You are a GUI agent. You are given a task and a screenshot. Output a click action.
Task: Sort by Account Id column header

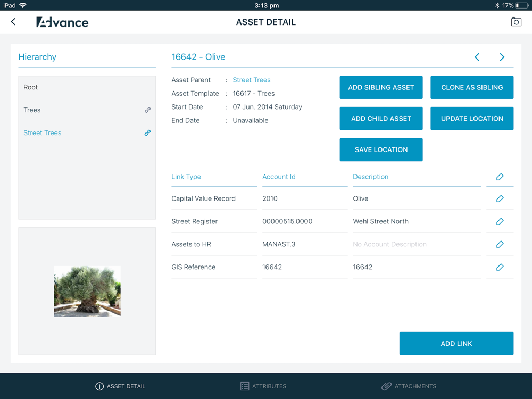(x=279, y=177)
